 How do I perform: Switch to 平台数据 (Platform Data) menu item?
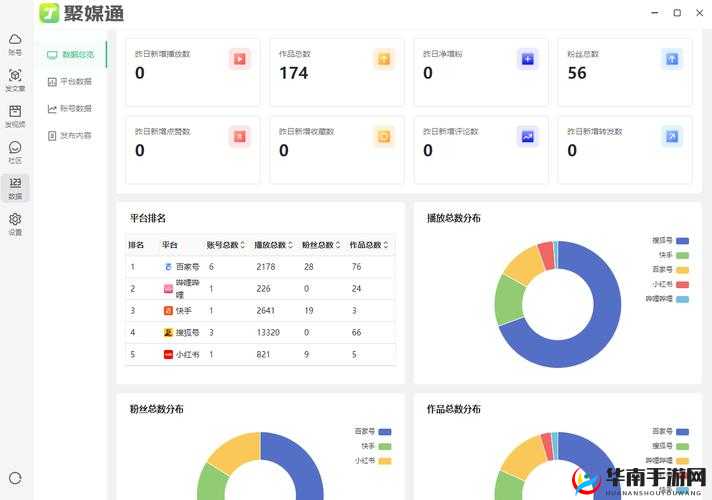click(x=70, y=82)
